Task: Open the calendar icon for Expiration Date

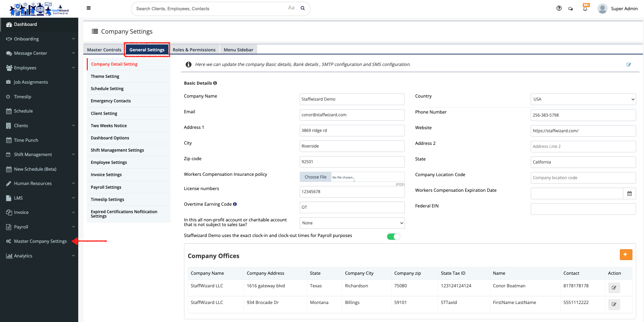Action: coord(629,193)
